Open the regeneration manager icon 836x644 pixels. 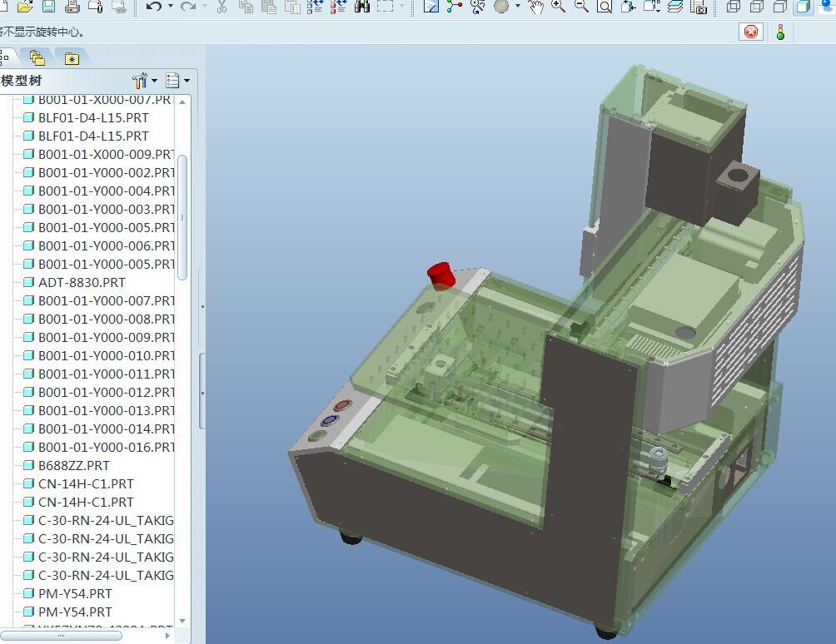[339, 6]
